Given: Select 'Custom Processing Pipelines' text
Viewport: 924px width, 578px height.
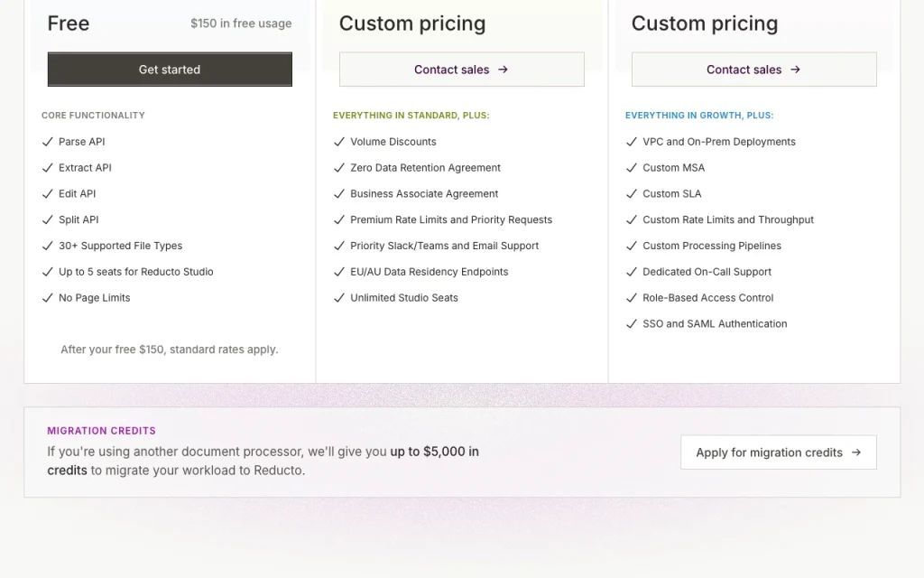Looking at the screenshot, I should click(712, 246).
